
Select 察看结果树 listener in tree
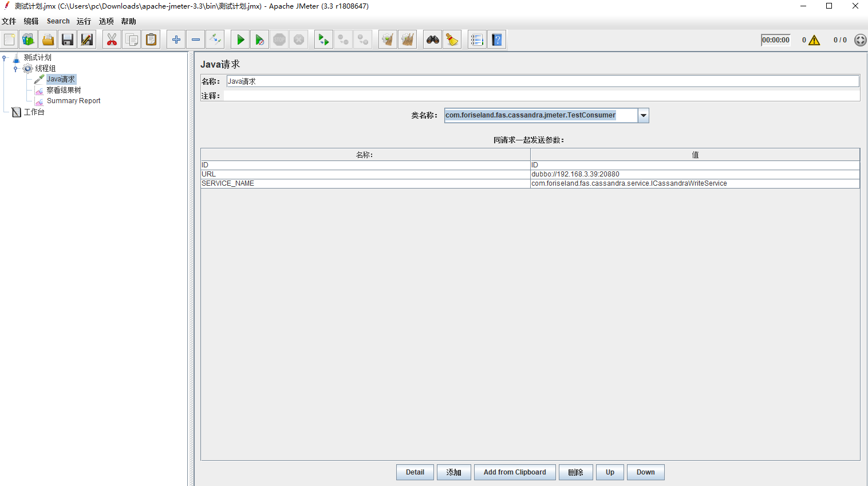coord(64,90)
